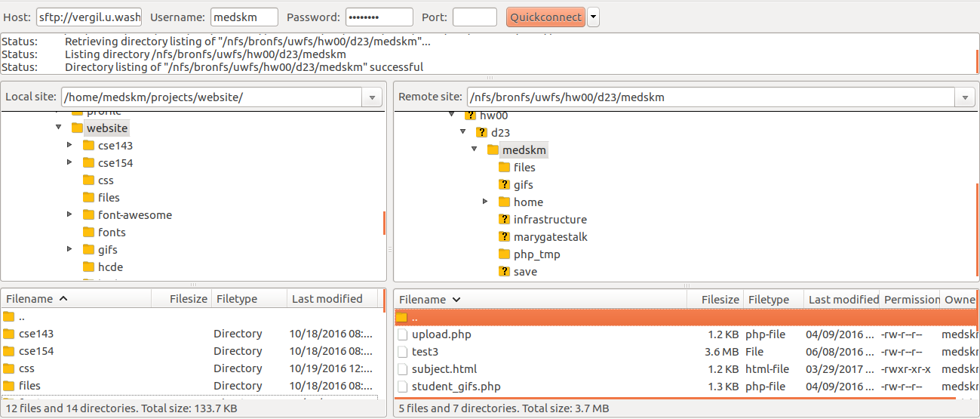
Task: Click the infrastructure question-mark folder icon
Action: coord(504,219)
